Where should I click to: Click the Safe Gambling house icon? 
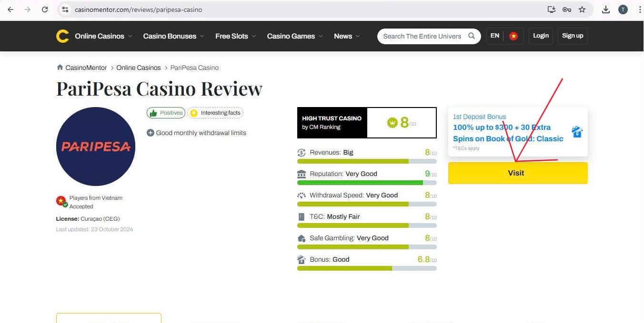coord(301,238)
